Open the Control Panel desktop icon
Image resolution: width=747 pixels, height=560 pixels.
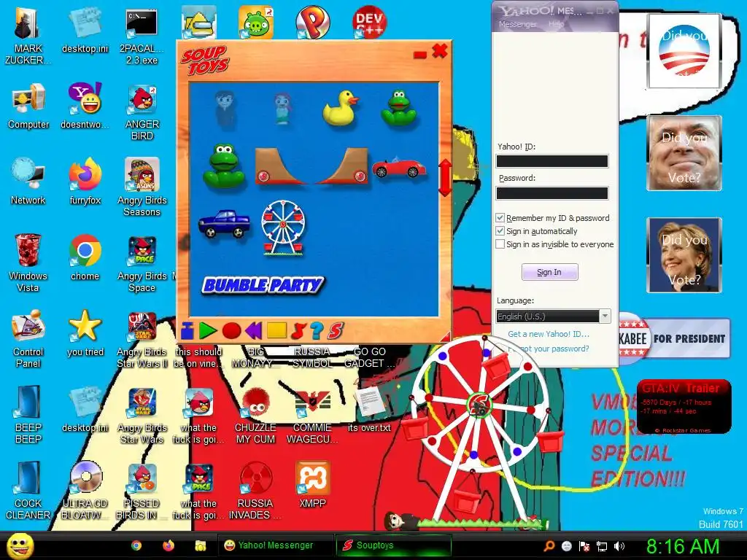click(x=28, y=339)
